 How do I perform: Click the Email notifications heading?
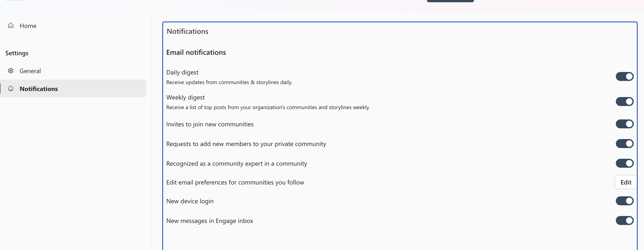pos(196,52)
